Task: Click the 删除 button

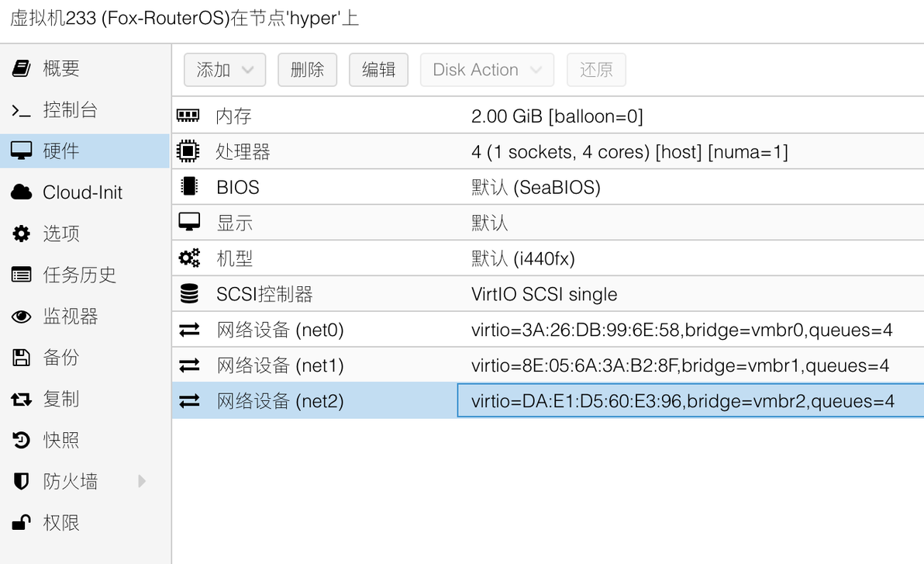Action: (x=307, y=70)
